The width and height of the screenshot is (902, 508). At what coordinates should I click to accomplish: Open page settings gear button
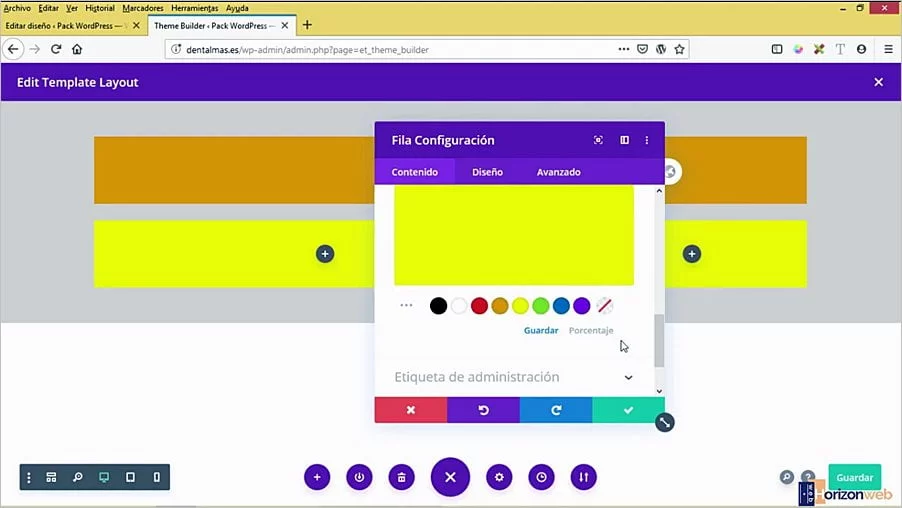point(499,478)
